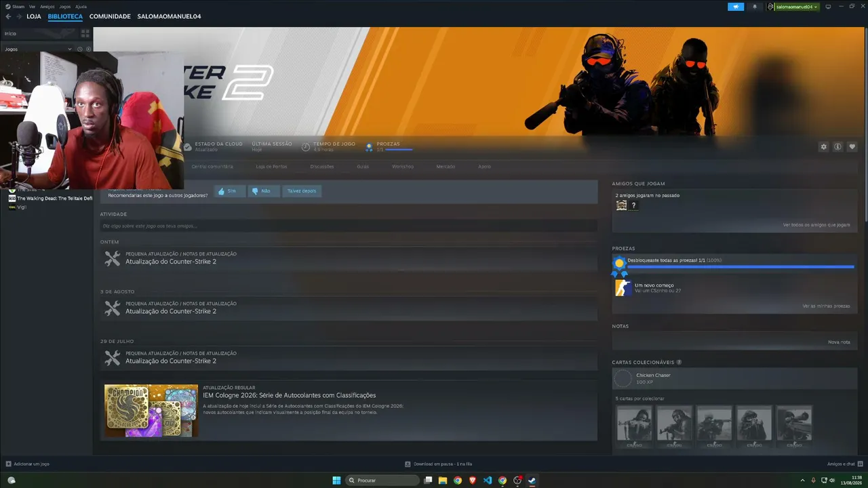Recommend the game with Sim button
Screen dimensions: 868x488
(229, 191)
